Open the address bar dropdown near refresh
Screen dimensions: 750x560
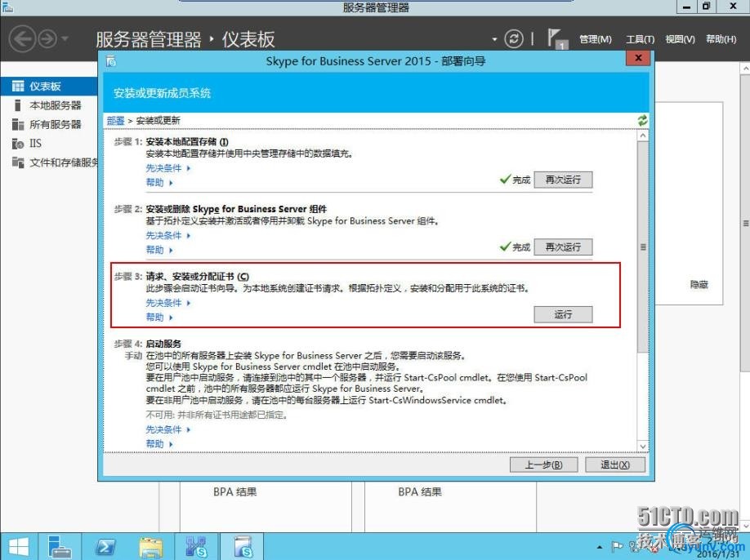[x=494, y=39]
